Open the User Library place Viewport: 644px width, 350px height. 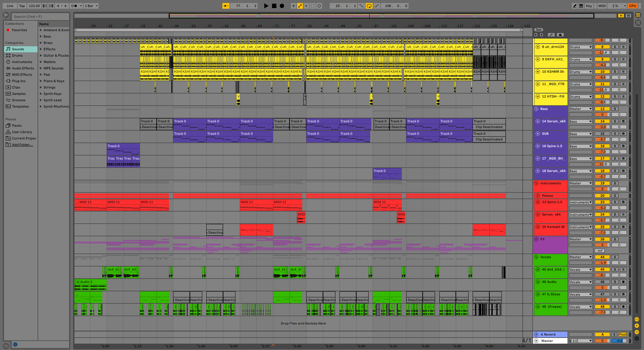click(21, 132)
